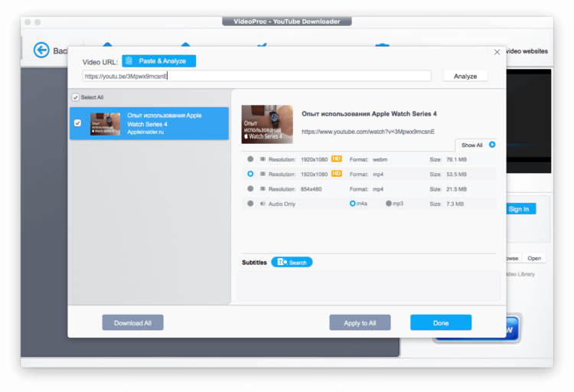Click the Back arrow icon

pos(41,51)
